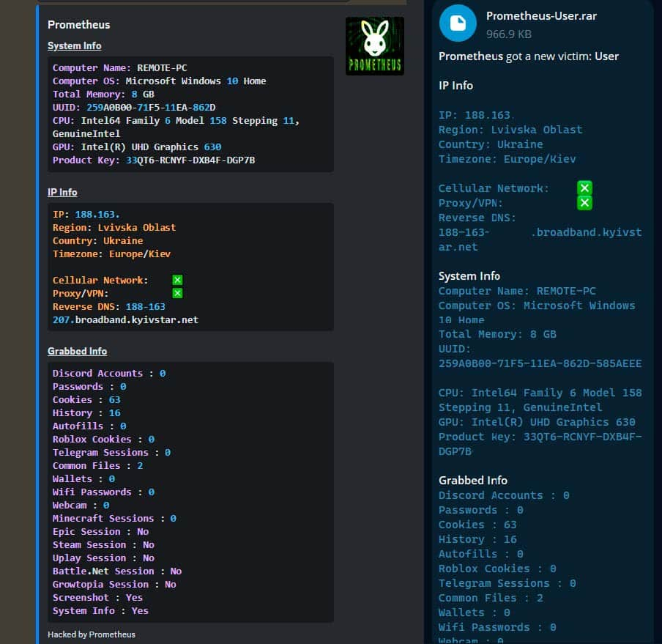Expand the System Info section heading
Viewport: 662px width, 644px height.
74,45
